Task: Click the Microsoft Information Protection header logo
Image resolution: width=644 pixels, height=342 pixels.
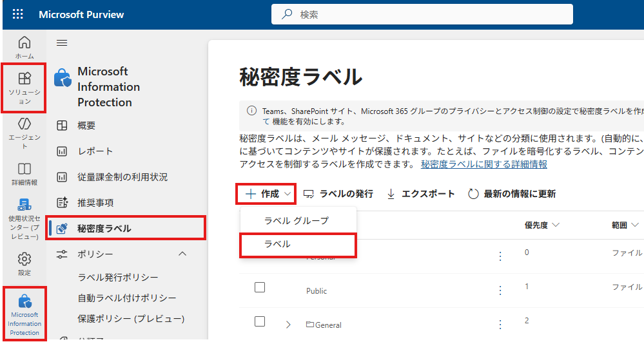Action: click(63, 78)
